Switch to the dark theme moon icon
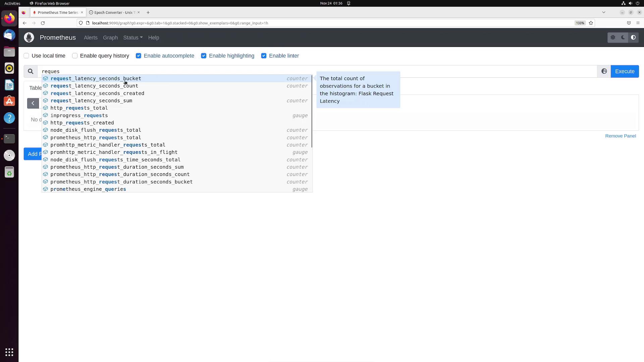The width and height of the screenshot is (644, 362). pyautogui.click(x=623, y=38)
